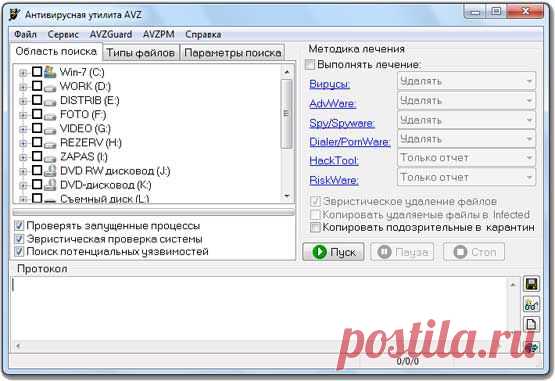This screenshot has height=381, width=555.
Task: Click the AVZ application icon in title bar
Action: click(15, 15)
